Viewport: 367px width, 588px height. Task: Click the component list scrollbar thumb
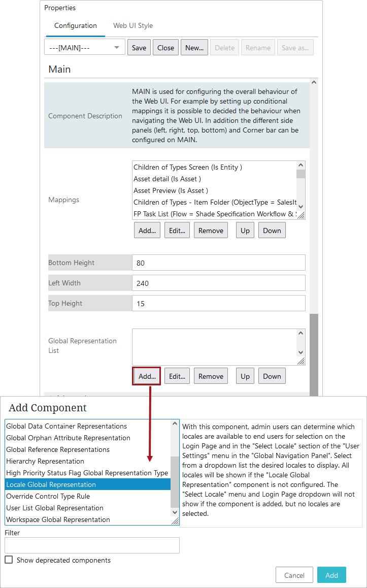pos(175,482)
